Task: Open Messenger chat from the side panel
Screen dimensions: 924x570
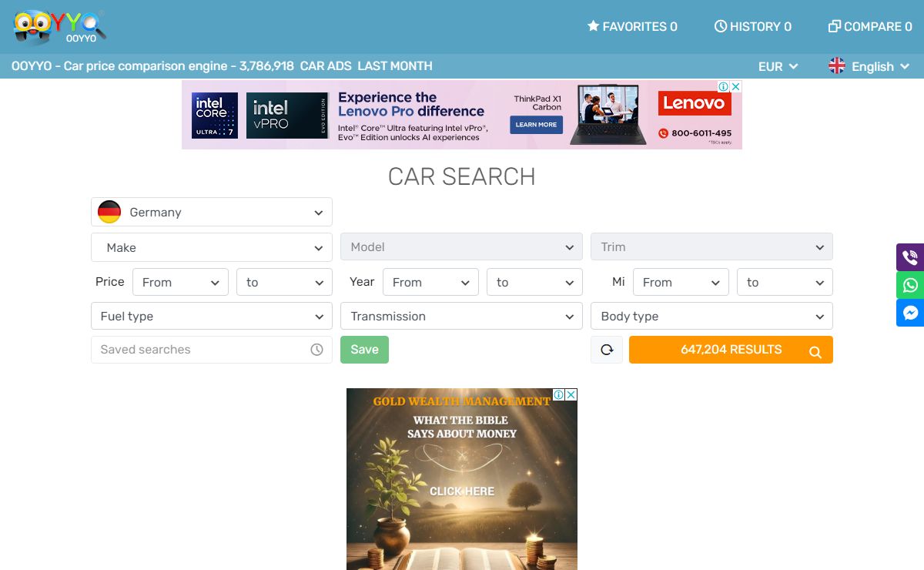Action: (910, 313)
